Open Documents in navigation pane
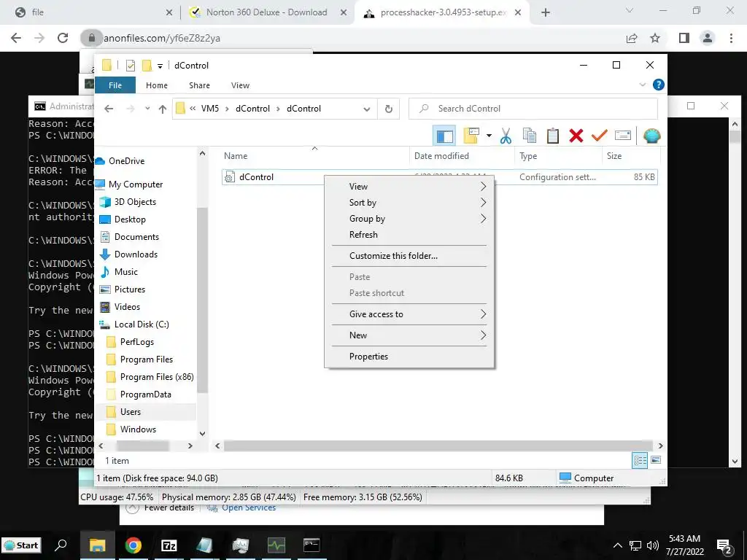The height and width of the screenshot is (560, 747). point(136,237)
